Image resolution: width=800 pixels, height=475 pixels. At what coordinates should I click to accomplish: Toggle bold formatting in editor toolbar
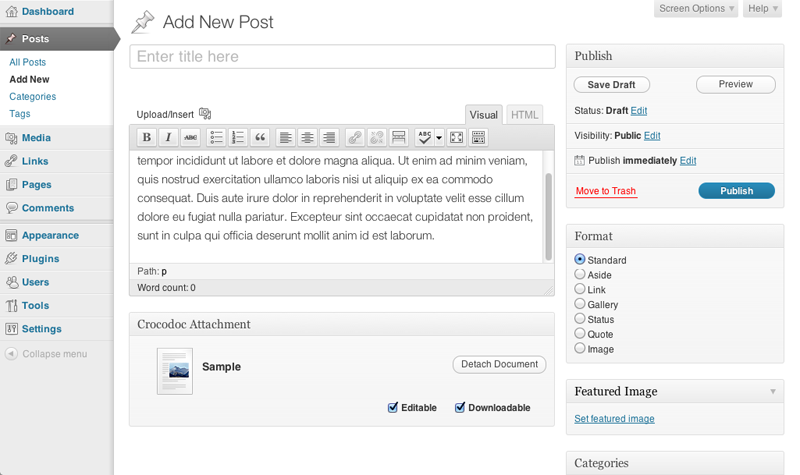[x=146, y=137]
